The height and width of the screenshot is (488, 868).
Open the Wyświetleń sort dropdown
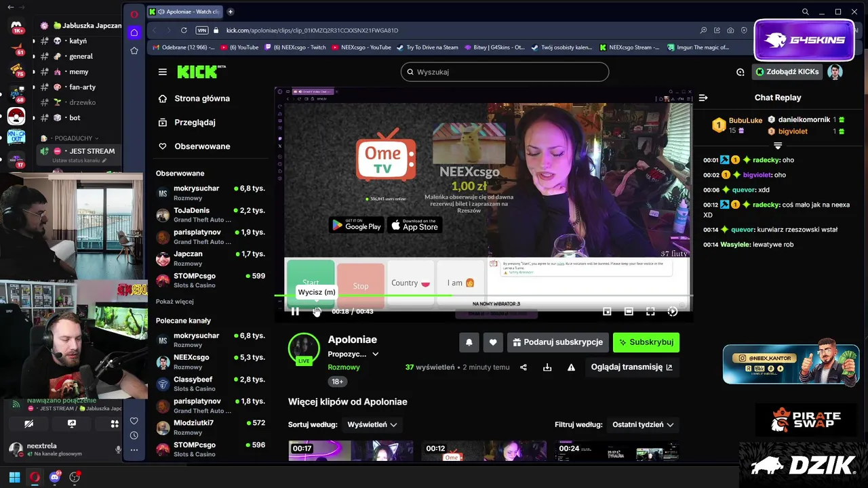[x=372, y=424]
